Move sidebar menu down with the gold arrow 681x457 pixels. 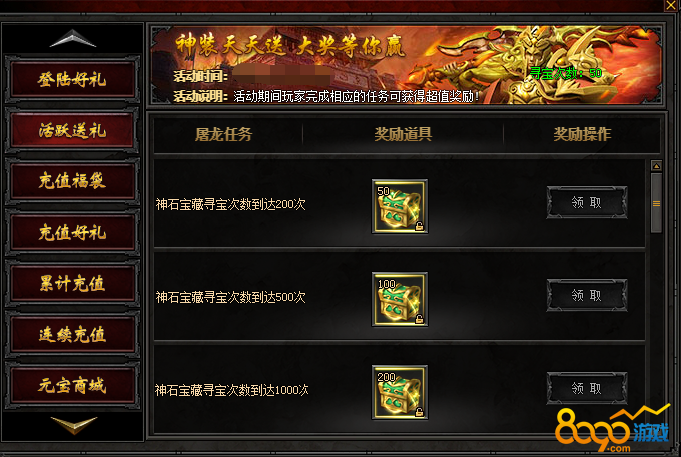point(73,424)
